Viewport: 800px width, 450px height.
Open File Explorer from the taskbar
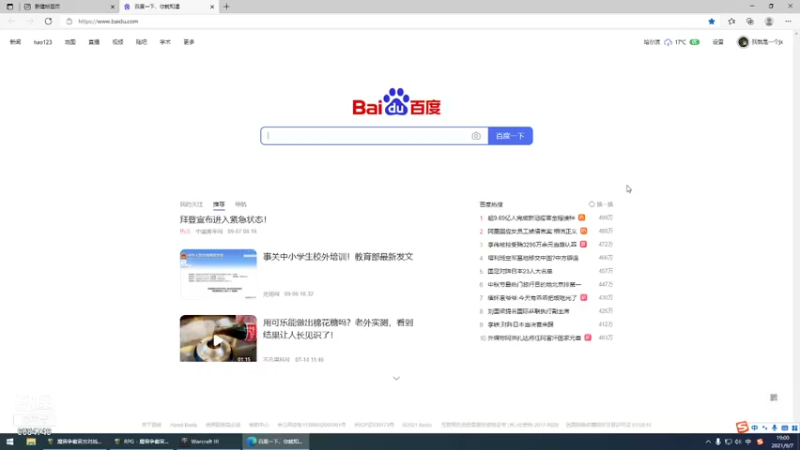31,442
